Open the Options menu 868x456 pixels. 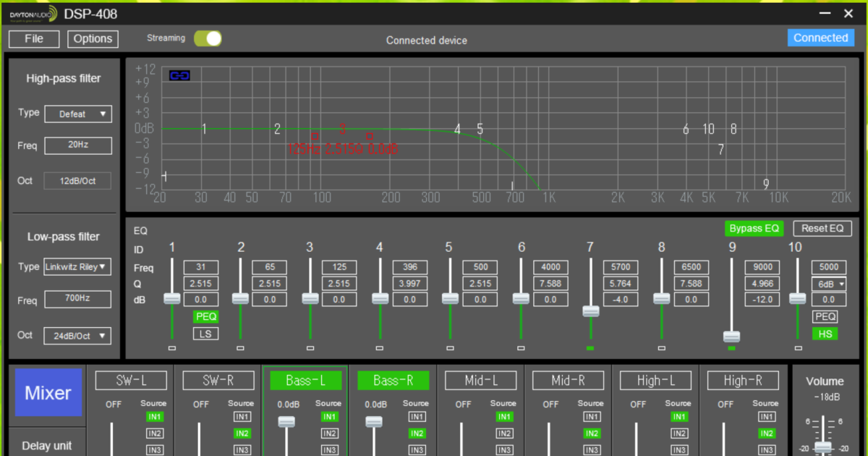(x=93, y=39)
